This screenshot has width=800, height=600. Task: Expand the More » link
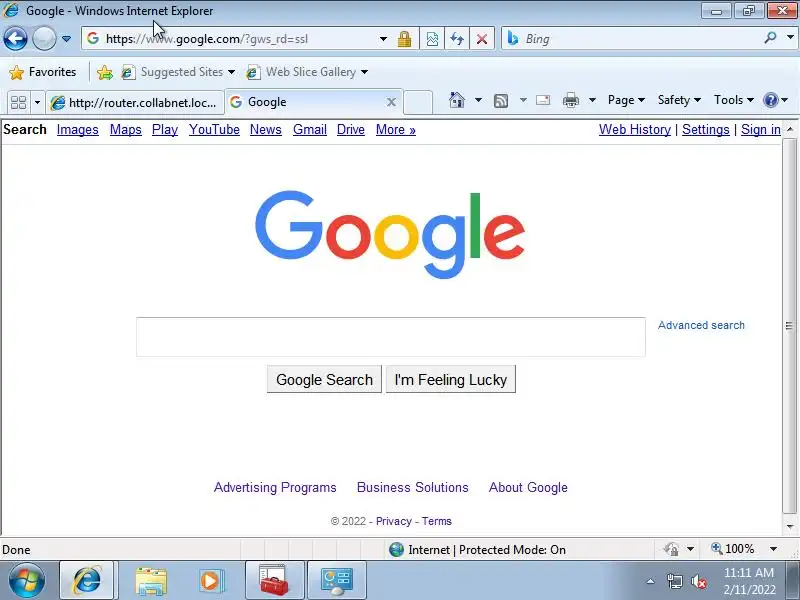(x=396, y=130)
